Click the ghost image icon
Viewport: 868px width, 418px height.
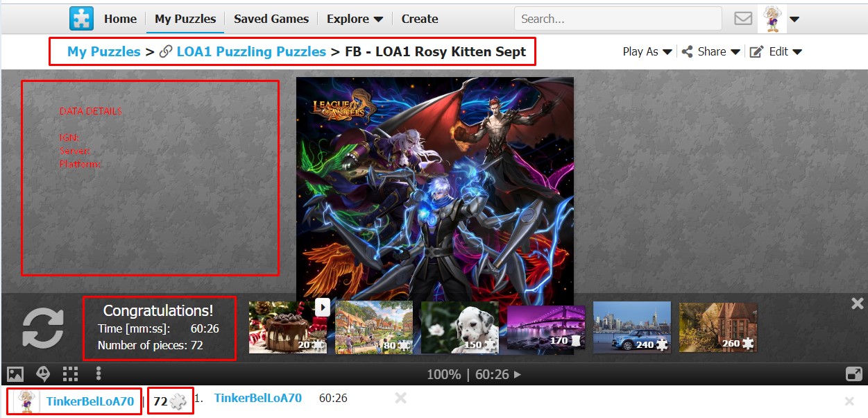tap(43, 374)
